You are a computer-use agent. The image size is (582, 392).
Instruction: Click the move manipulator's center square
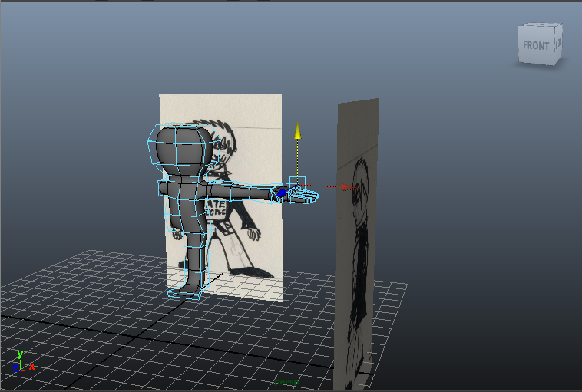[297, 184]
